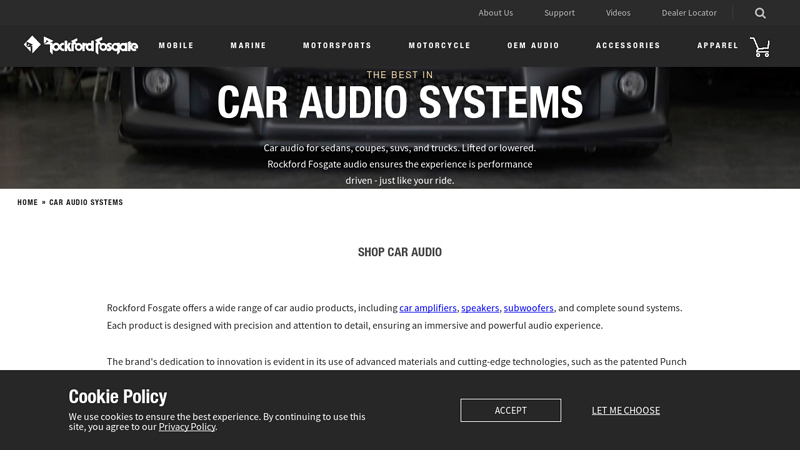Click the Car Audio Systems breadcrumb
The width and height of the screenshot is (800, 450).
click(86, 202)
